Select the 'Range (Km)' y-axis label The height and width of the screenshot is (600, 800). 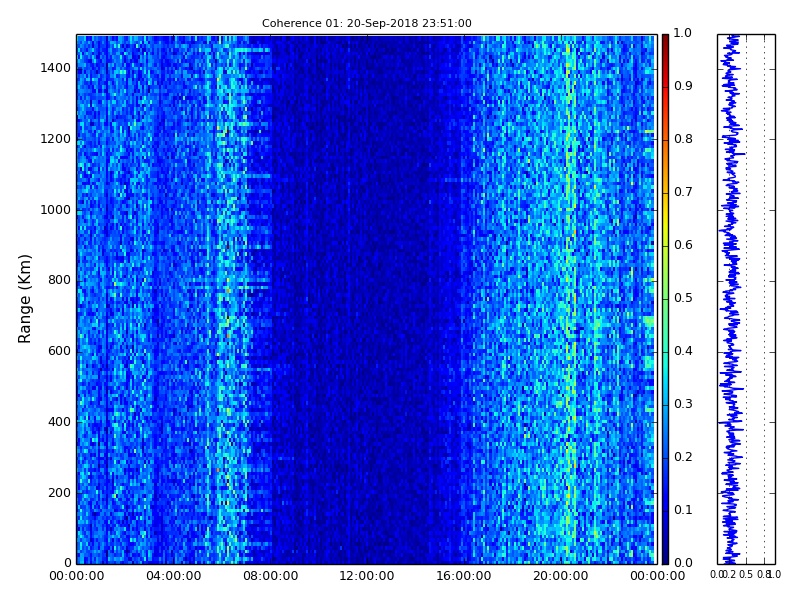(24, 299)
